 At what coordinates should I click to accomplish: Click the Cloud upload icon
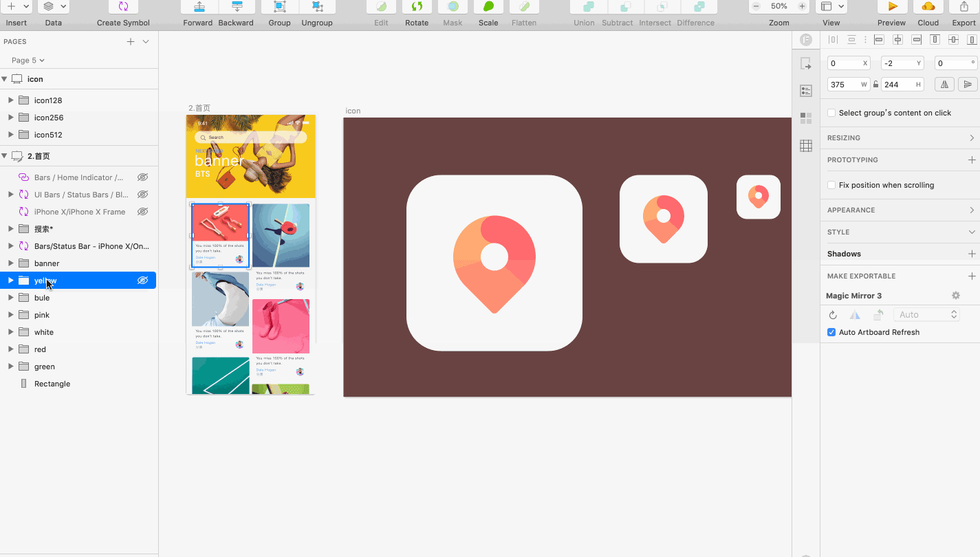click(x=928, y=7)
